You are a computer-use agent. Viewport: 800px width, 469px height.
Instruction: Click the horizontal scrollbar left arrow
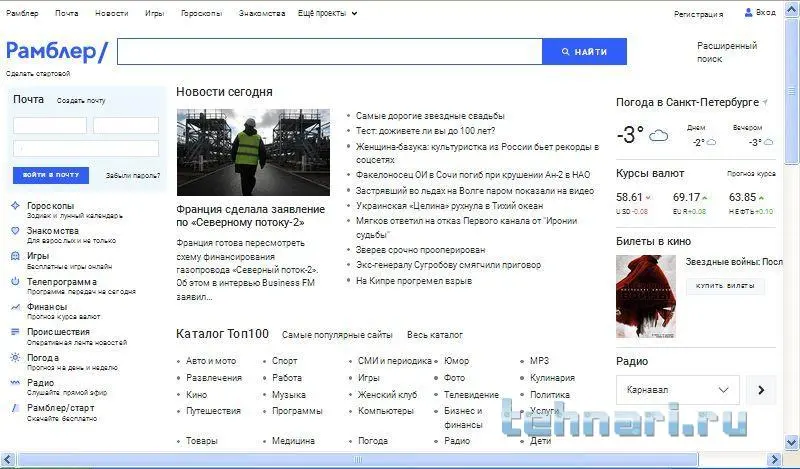point(8,460)
